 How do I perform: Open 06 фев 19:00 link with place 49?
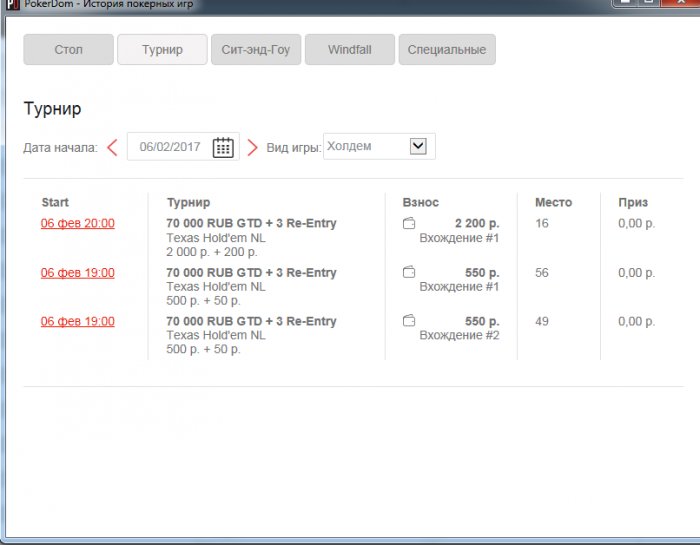tap(77, 321)
